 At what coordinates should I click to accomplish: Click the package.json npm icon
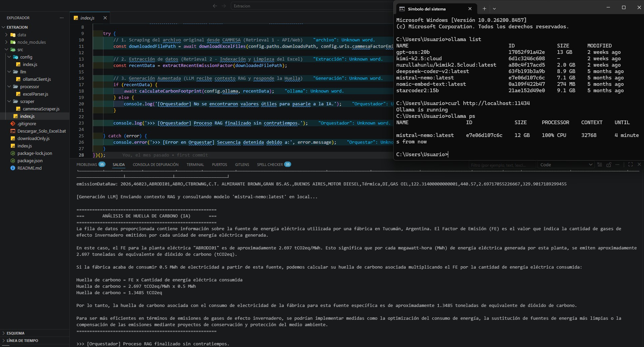[x=13, y=161]
